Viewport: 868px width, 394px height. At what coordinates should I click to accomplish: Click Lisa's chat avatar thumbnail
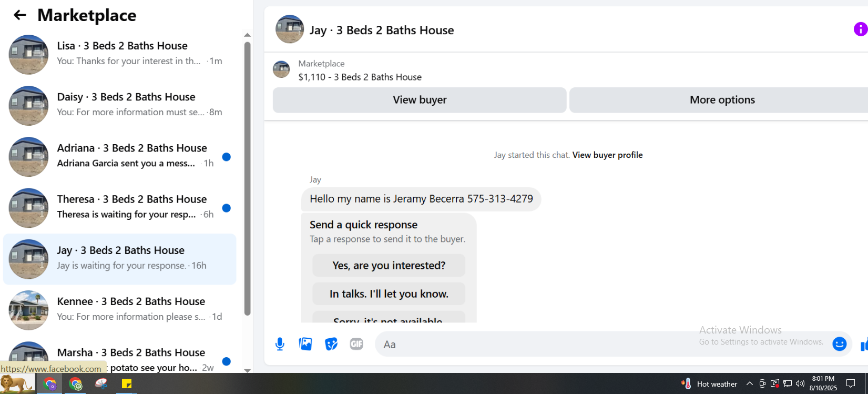pyautogui.click(x=28, y=54)
